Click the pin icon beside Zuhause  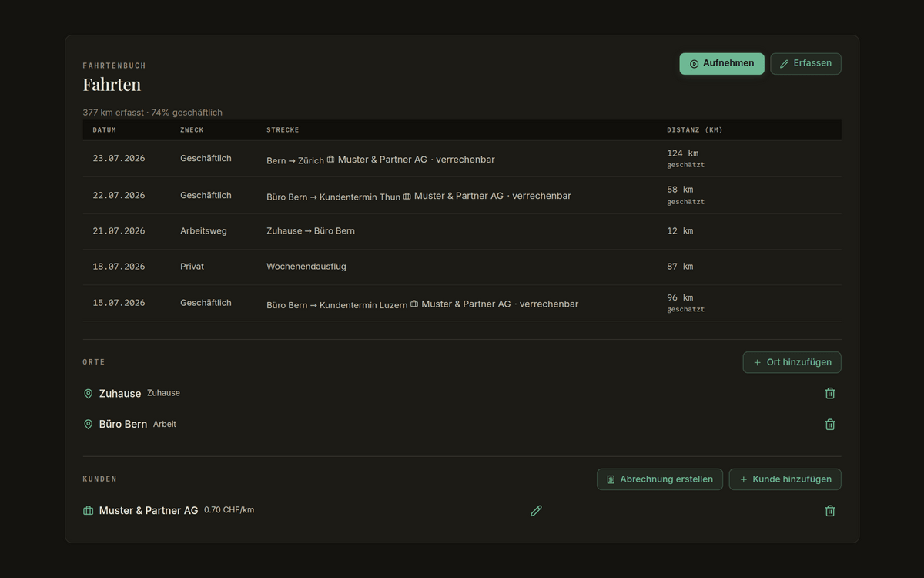[x=88, y=394]
